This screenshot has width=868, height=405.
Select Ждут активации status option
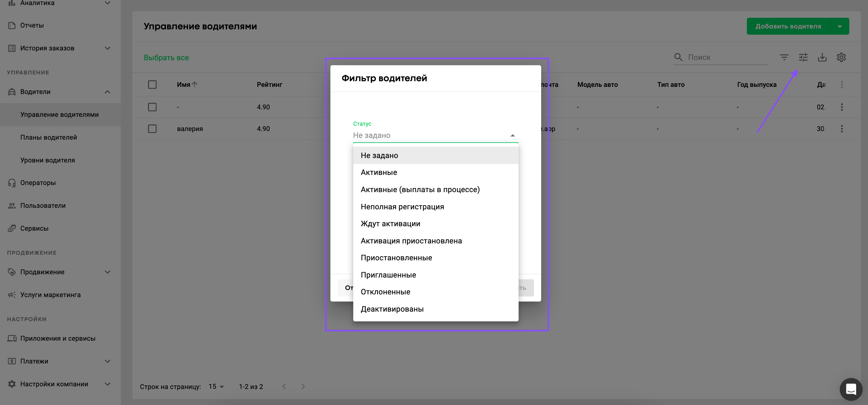pos(390,224)
